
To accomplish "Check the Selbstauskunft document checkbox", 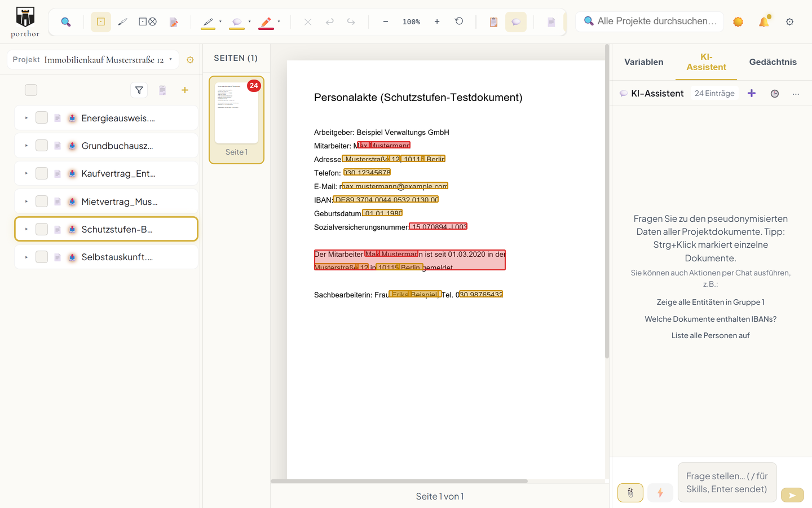I will pos(42,257).
